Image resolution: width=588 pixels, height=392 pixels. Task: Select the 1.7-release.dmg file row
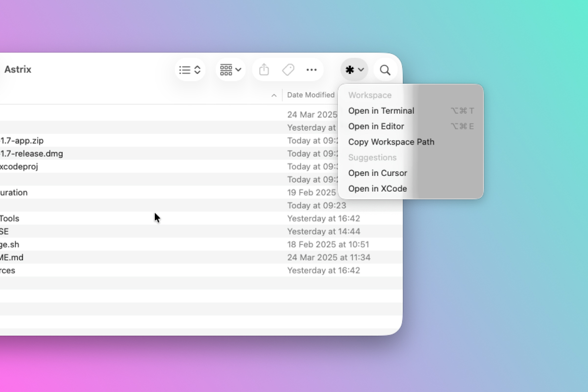pos(31,154)
